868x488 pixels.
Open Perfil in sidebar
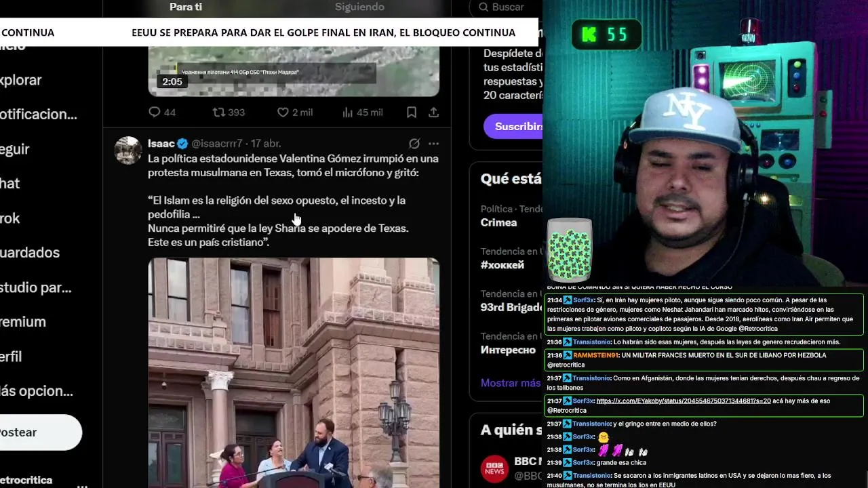[11, 357]
